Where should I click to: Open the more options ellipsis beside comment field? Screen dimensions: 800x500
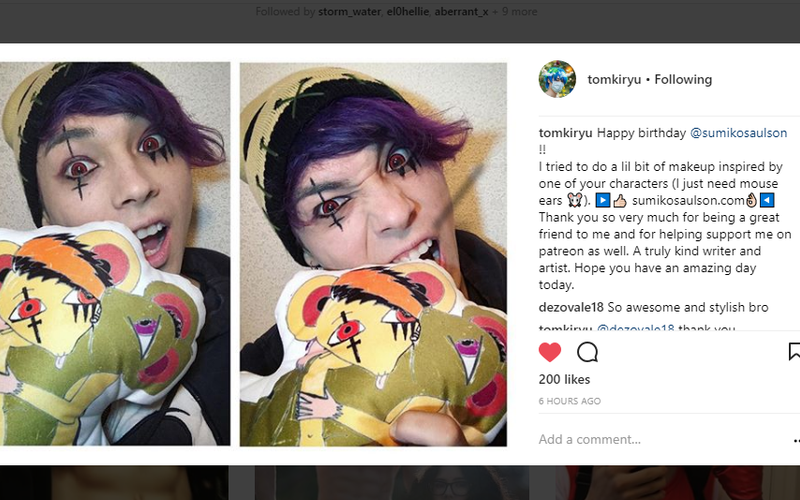coord(796,440)
